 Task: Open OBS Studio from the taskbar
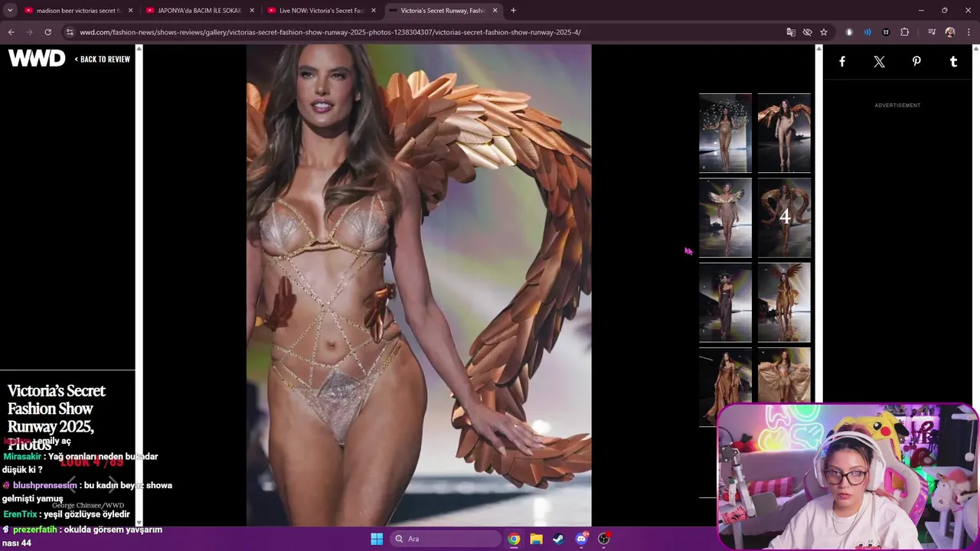click(x=603, y=539)
